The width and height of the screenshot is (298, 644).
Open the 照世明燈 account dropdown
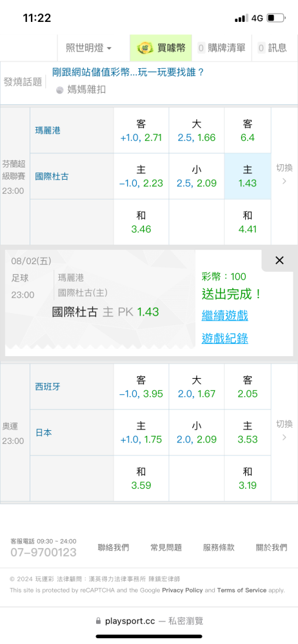click(88, 48)
